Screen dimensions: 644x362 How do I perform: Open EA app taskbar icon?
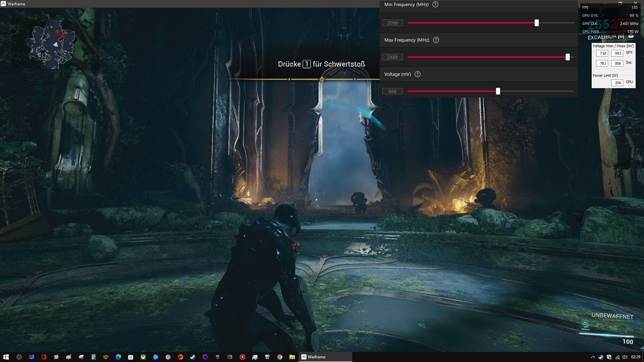[180, 357]
